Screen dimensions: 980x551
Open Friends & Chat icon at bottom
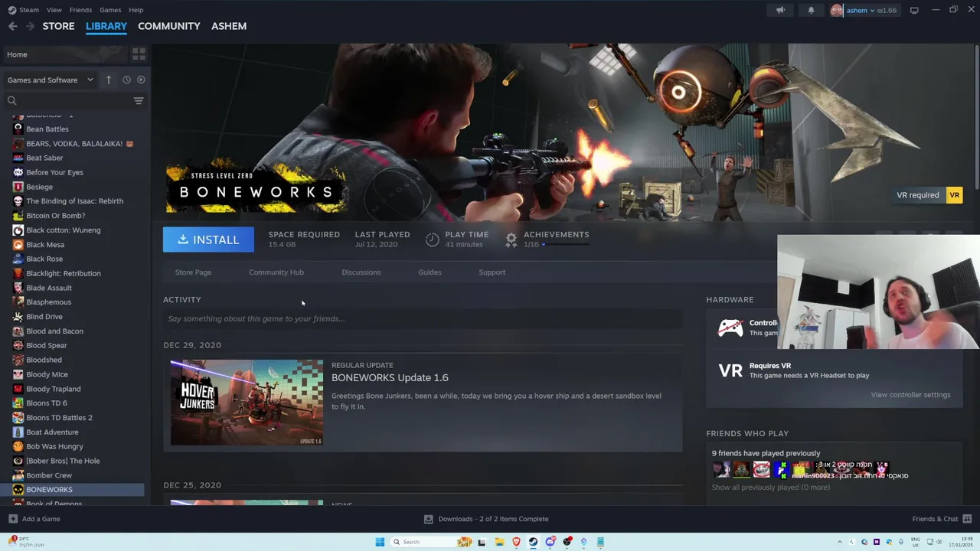point(967,519)
